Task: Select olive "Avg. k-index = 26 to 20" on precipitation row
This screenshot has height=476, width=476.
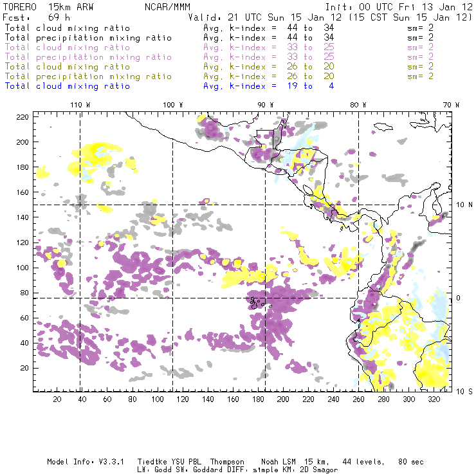Action: 269,76
